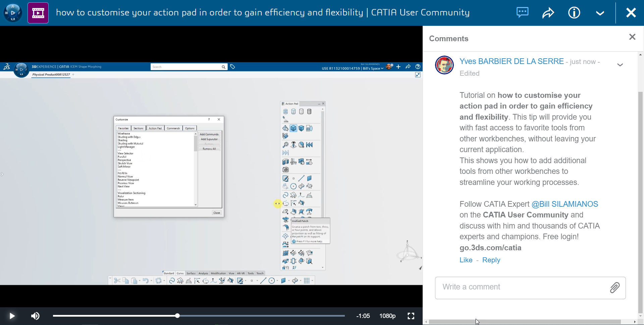
Task: Open comments via speech bubble icon
Action: pos(522,13)
